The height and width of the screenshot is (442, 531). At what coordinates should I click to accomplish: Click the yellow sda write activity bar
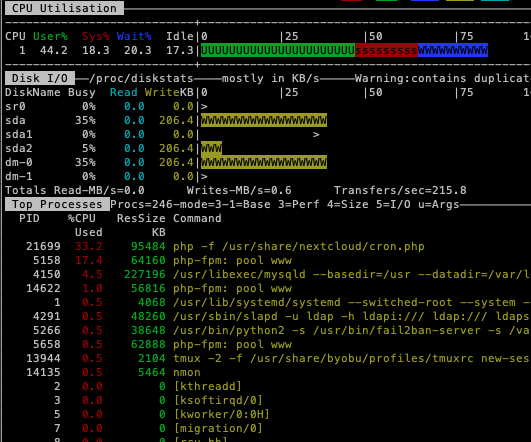264,120
